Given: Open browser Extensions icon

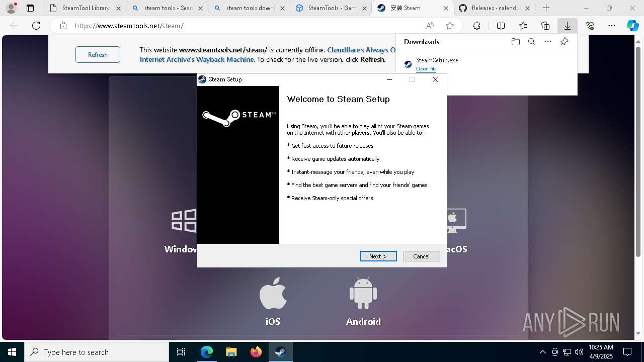Looking at the screenshot, I should pyautogui.click(x=476, y=26).
